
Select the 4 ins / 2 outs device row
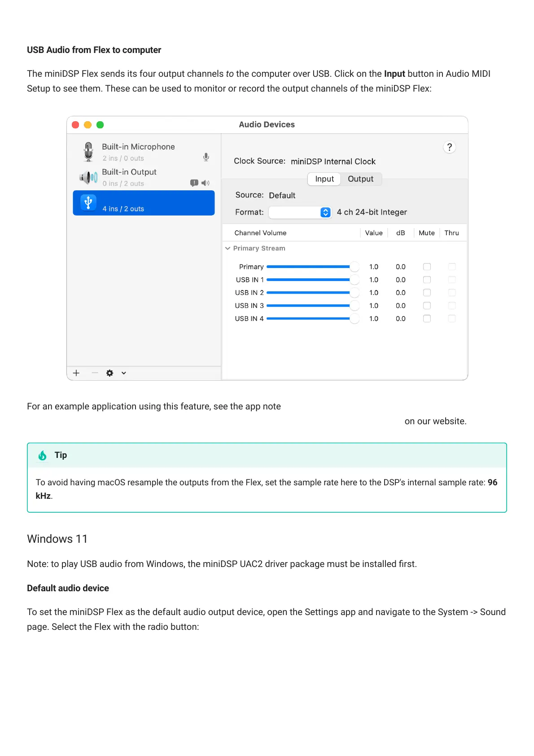point(144,203)
